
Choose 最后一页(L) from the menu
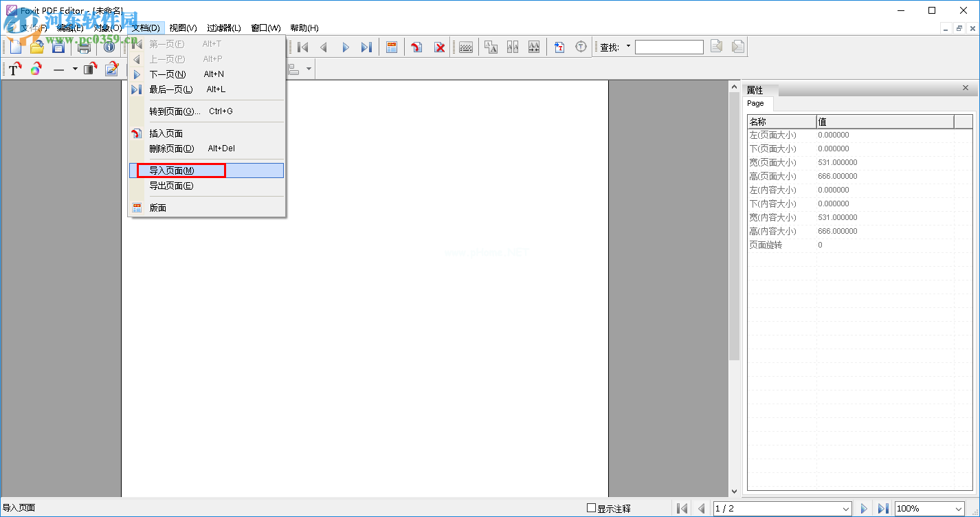point(206,89)
